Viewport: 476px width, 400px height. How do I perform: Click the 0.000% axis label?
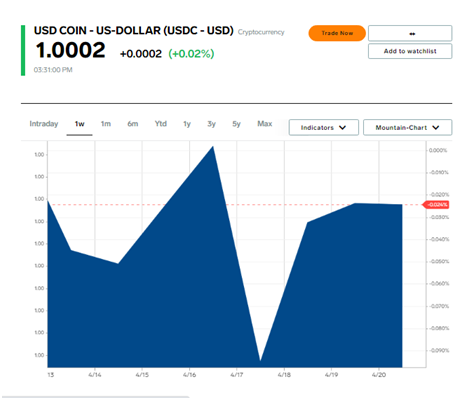438,150
